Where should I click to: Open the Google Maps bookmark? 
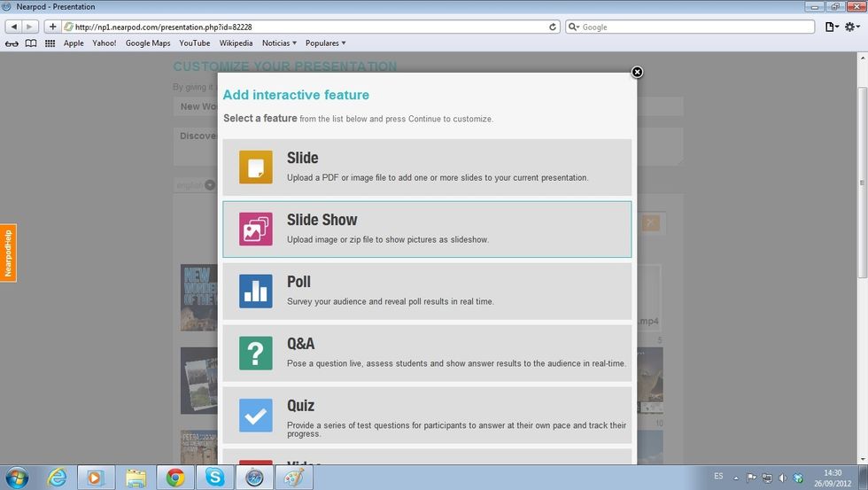click(148, 43)
